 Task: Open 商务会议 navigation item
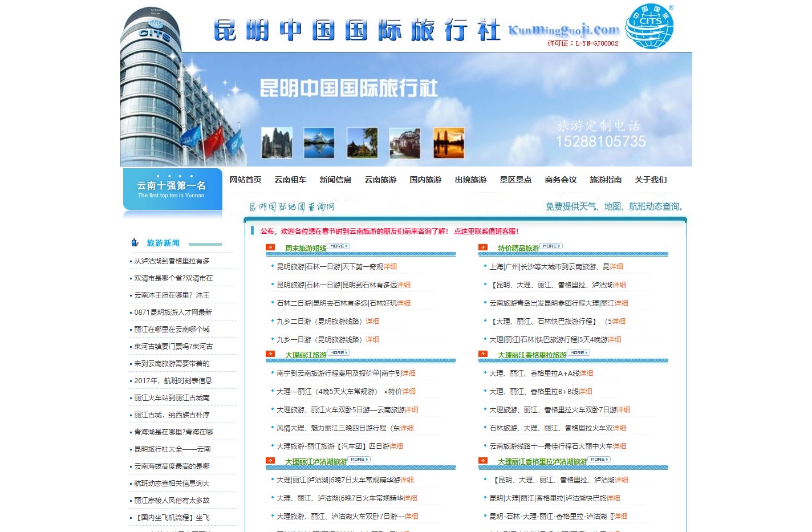561,180
